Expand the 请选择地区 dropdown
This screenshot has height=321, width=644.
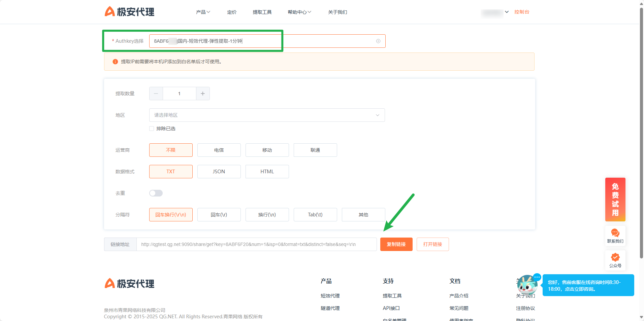[267, 115]
